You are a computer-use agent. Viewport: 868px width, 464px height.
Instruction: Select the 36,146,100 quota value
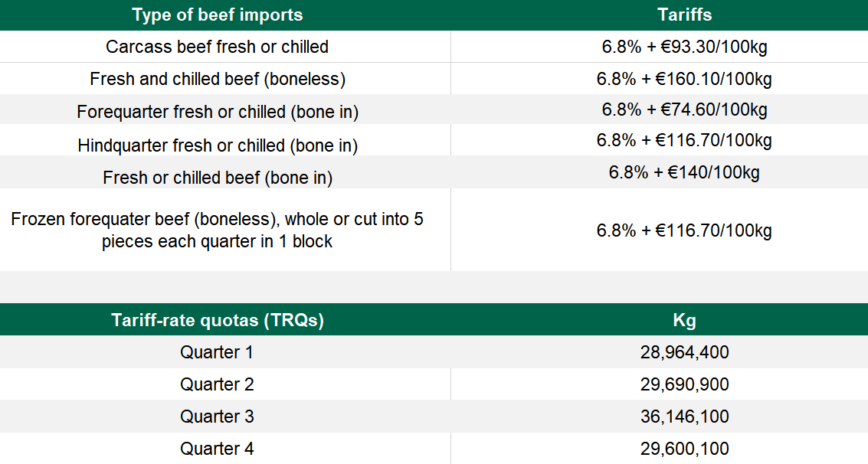(x=684, y=417)
